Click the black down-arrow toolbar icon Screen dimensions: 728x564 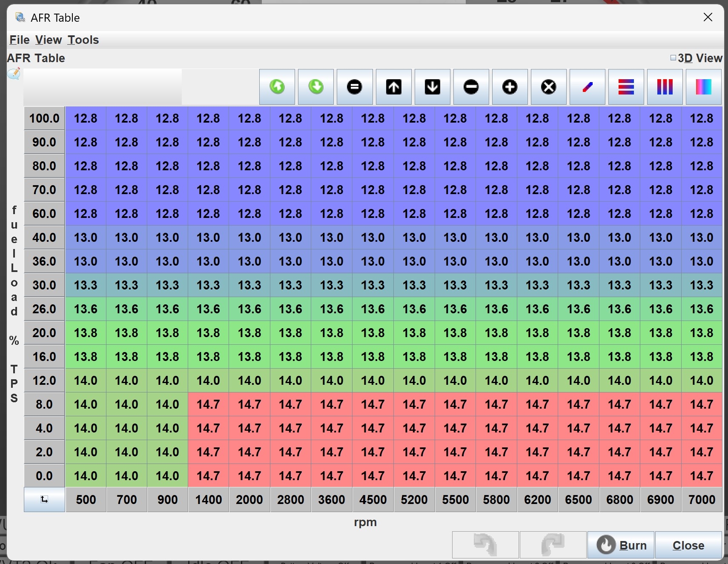[x=432, y=87]
